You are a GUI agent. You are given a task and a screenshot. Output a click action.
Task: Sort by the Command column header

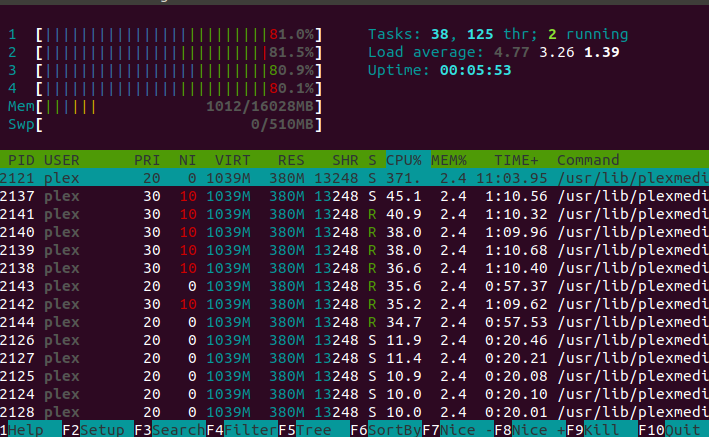[x=588, y=160]
